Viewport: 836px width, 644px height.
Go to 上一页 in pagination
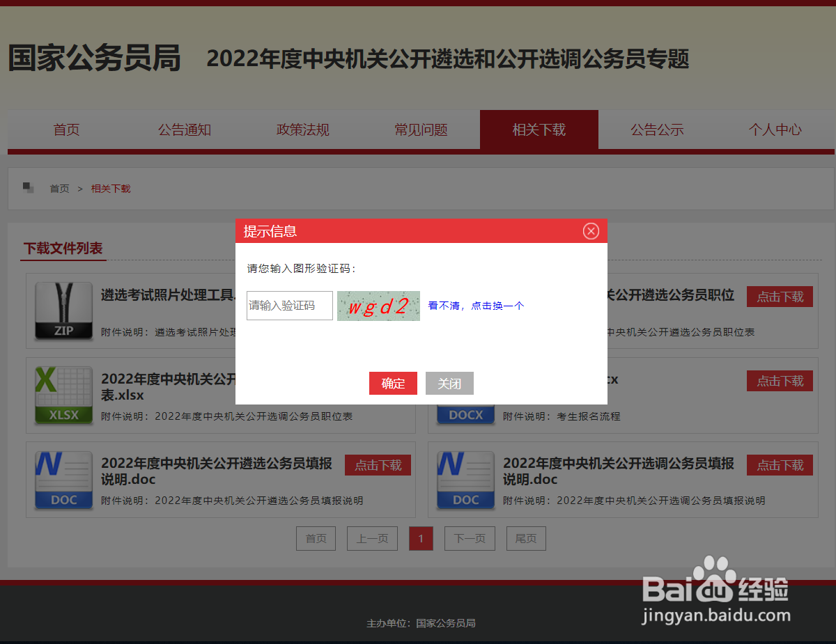[x=372, y=539]
